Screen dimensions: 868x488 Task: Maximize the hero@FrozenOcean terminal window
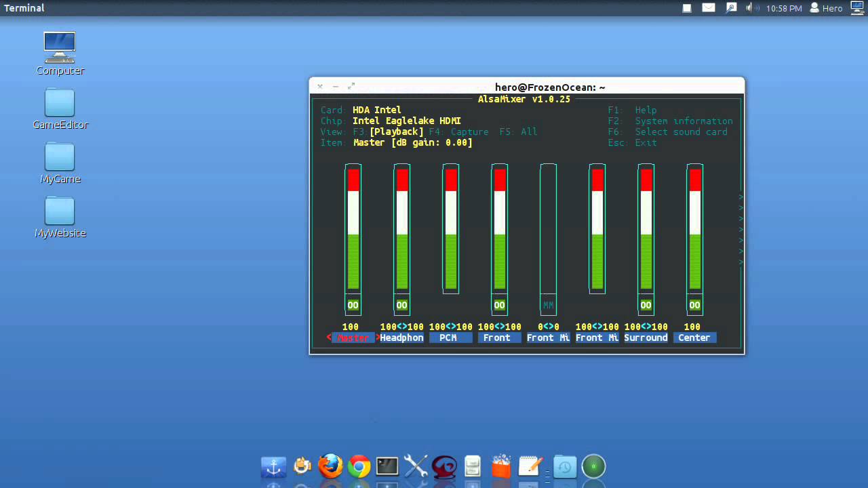(351, 86)
